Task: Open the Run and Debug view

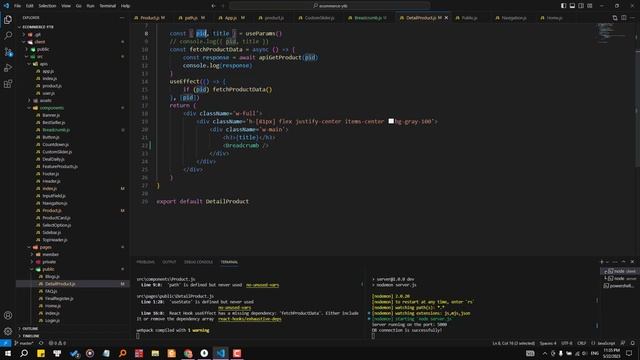Action: [8, 68]
